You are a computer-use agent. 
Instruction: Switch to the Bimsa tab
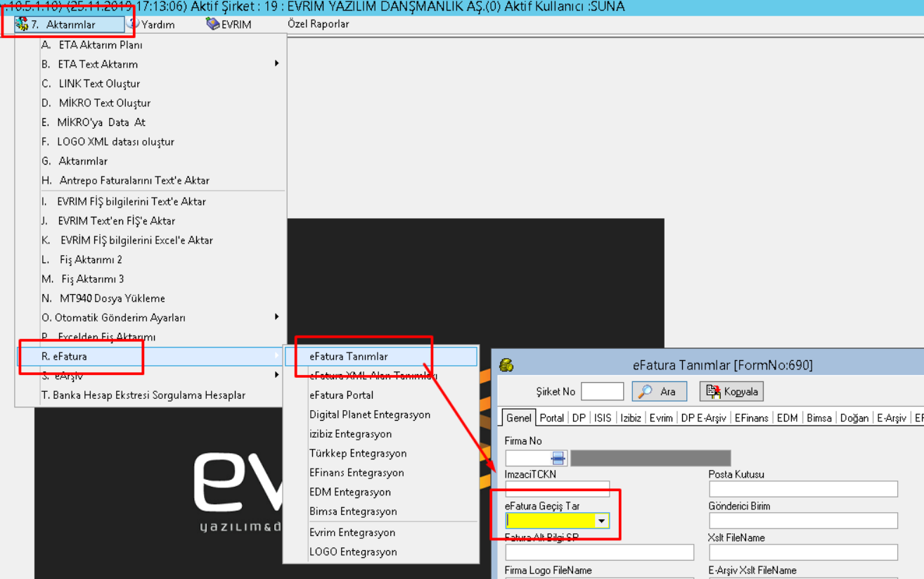point(819,418)
